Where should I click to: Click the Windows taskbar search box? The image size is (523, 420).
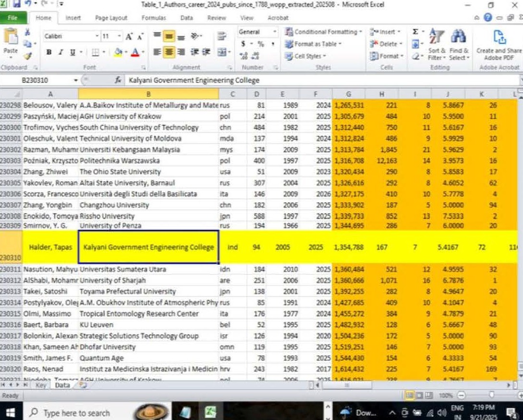76,413
